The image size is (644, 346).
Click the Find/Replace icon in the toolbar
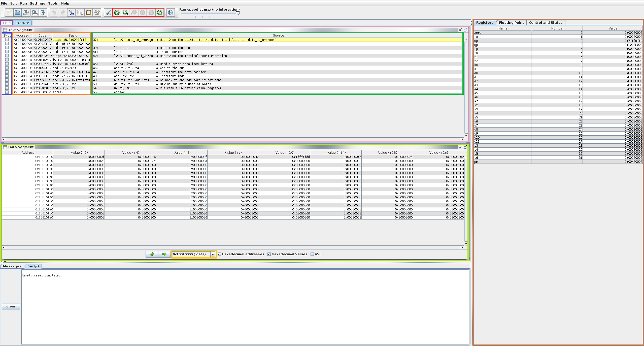coord(97,13)
